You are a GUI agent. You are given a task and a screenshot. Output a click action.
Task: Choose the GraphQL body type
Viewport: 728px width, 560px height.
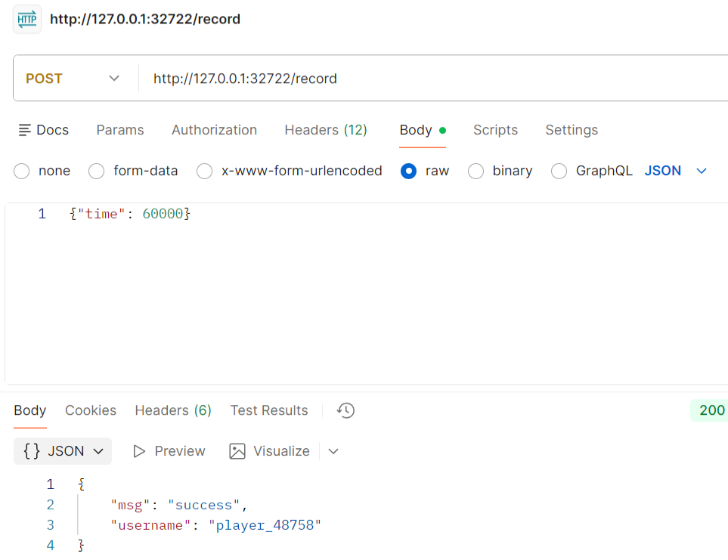point(559,171)
